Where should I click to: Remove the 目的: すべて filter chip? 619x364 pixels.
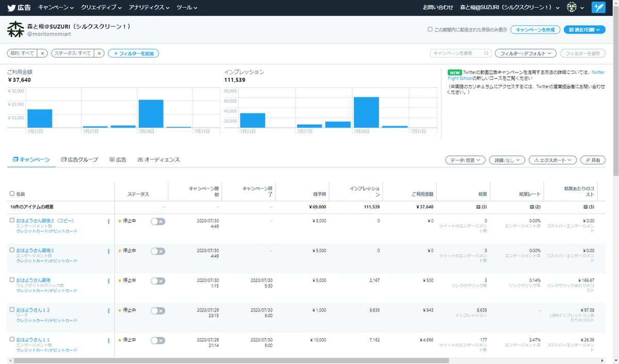(42, 53)
